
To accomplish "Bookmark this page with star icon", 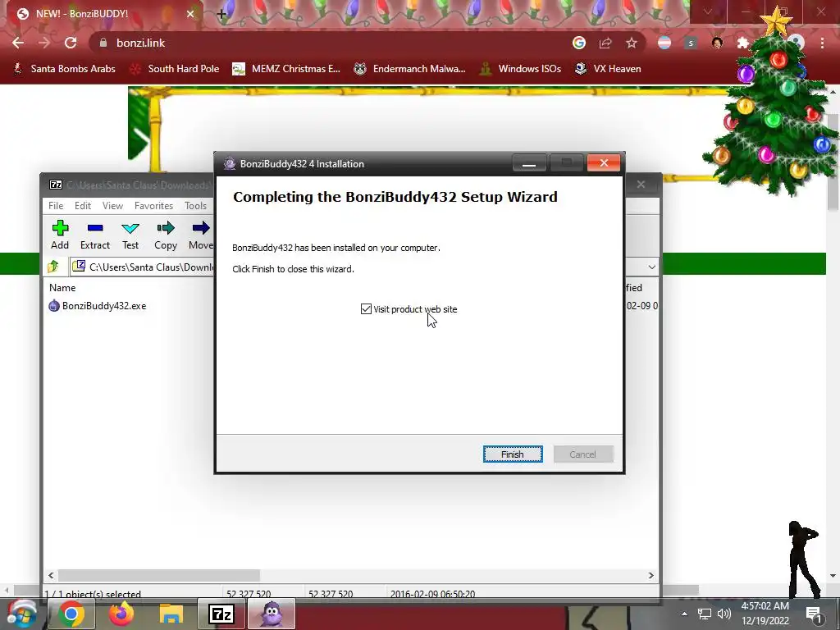I will click(632, 43).
